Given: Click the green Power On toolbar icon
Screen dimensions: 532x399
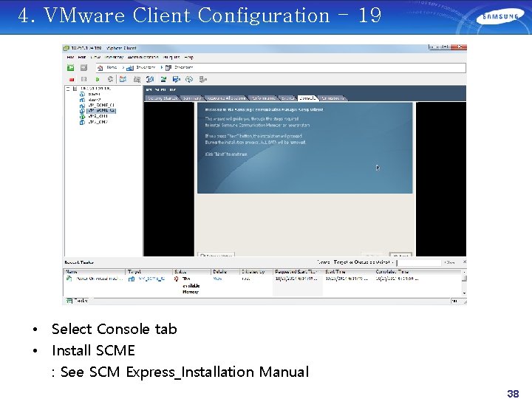Looking at the screenshot, I should pyautogui.click(x=98, y=79).
